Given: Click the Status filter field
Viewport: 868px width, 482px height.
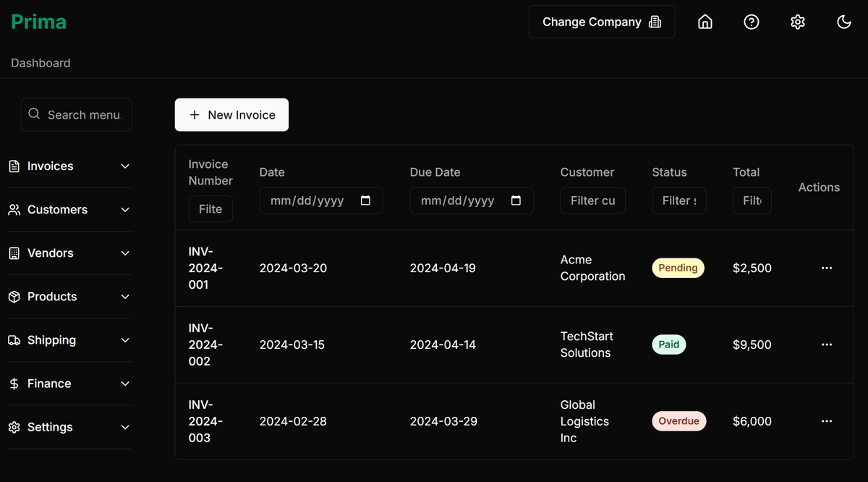Looking at the screenshot, I should (x=679, y=200).
